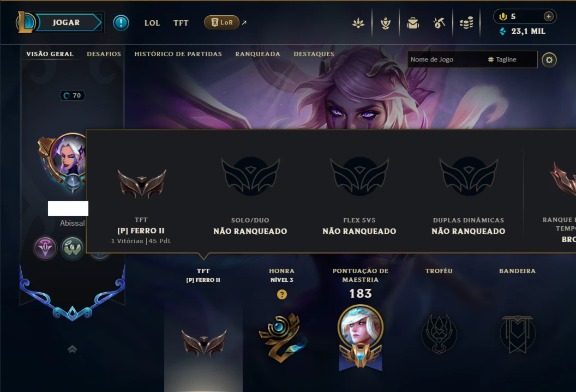The width and height of the screenshot is (576, 392).
Task: Open Legends of Runeterra via LoR button
Action: (x=221, y=22)
